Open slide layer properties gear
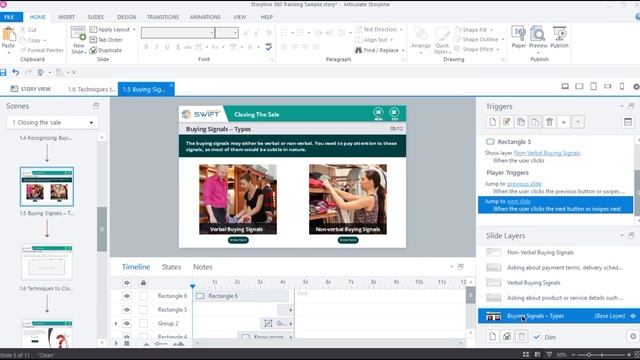This screenshot has height=360, width=640. click(x=633, y=337)
